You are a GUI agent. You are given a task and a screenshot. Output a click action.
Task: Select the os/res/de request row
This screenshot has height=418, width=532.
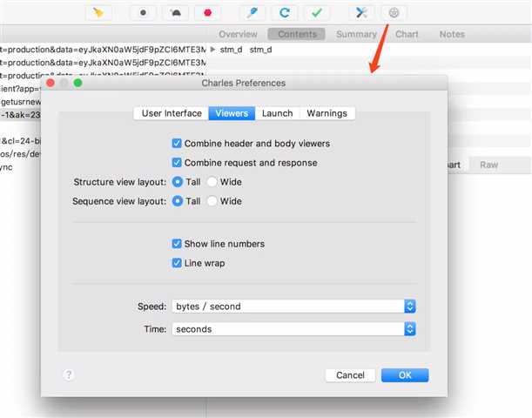pos(20,154)
